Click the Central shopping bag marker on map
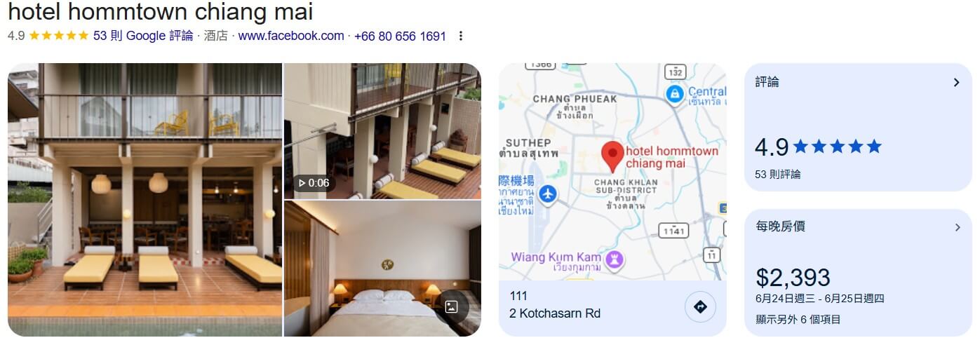Viewport: 980px width, 345px height. tap(674, 93)
